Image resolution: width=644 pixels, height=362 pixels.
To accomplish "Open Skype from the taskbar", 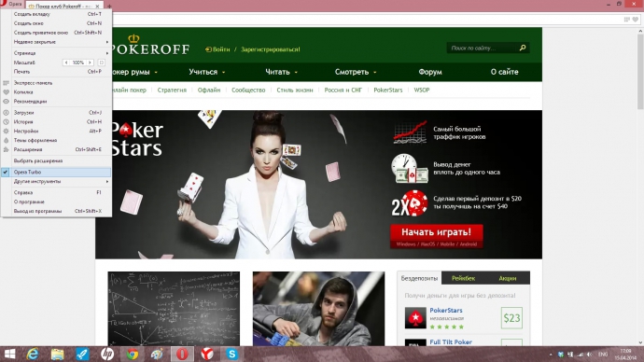I will click(x=232, y=354).
